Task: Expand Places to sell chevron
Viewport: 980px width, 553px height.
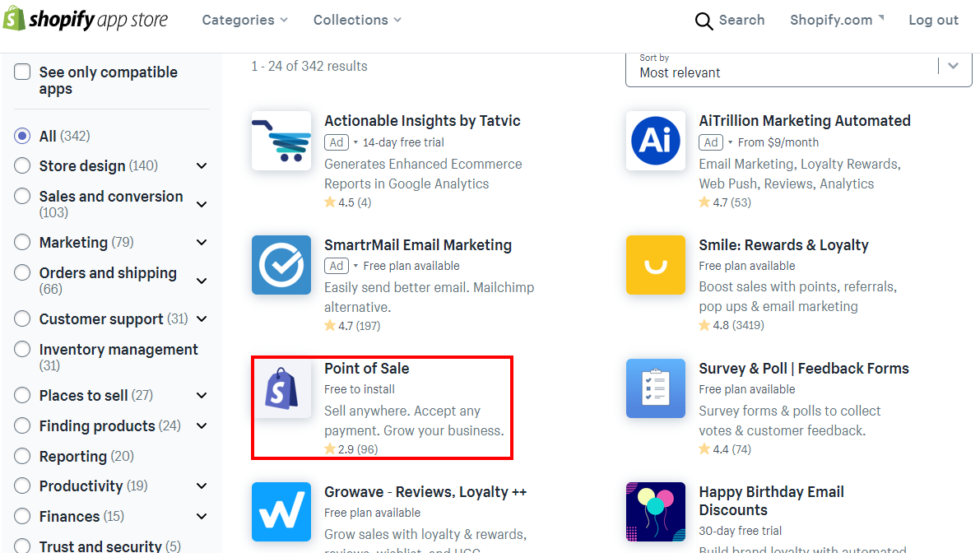Action: point(202,396)
